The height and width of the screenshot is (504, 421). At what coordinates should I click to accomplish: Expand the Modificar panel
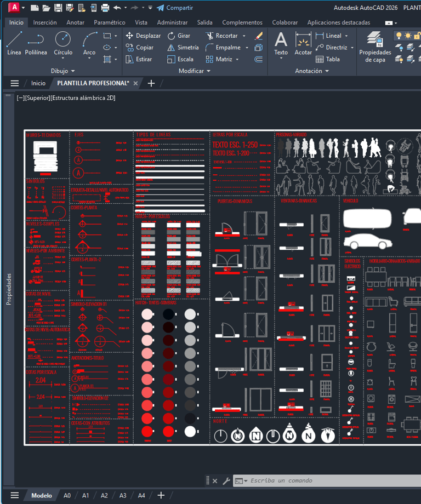[x=195, y=71]
